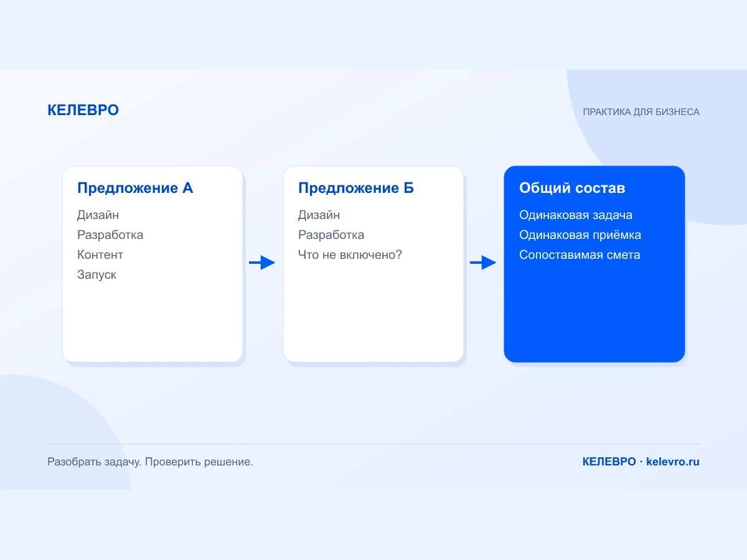
Task: Click the footer text Разобрать задачу. Проверить решение.
Action: point(150,462)
